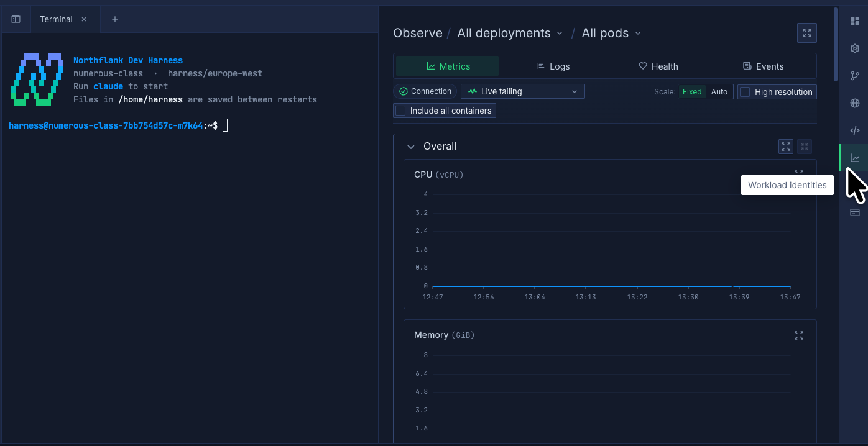The width and height of the screenshot is (868, 446).
Task: Open the All deployments dropdown
Action: coord(510,33)
